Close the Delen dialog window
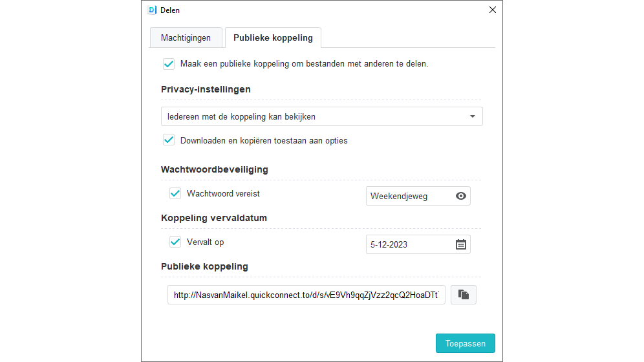This screenshot has height=362, width=644. click(493, 10)
